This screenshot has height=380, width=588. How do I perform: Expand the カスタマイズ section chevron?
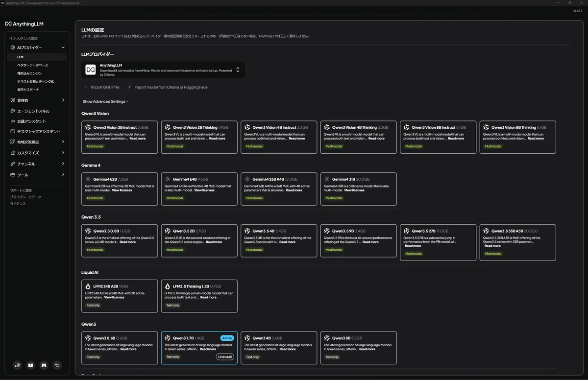click(x=63, y=153)
